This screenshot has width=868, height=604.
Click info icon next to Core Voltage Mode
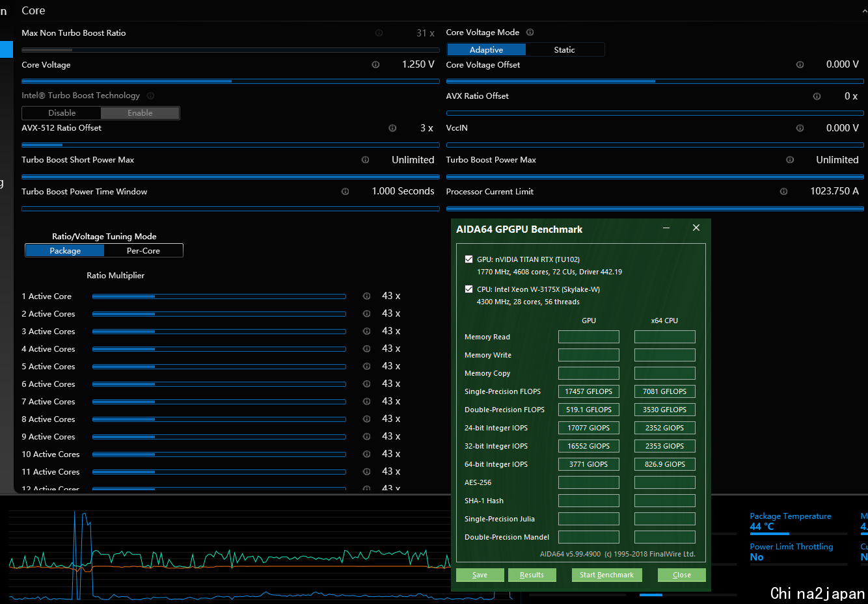click(530, 32)
